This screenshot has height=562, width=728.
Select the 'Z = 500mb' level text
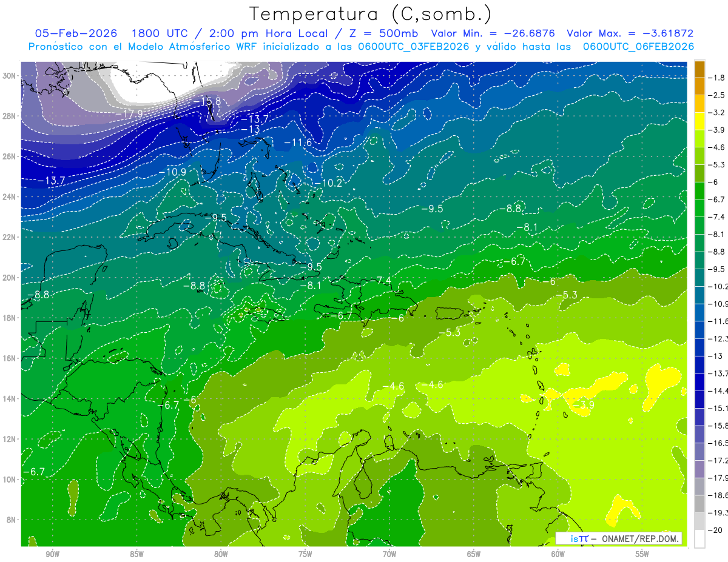coord(380,33)
